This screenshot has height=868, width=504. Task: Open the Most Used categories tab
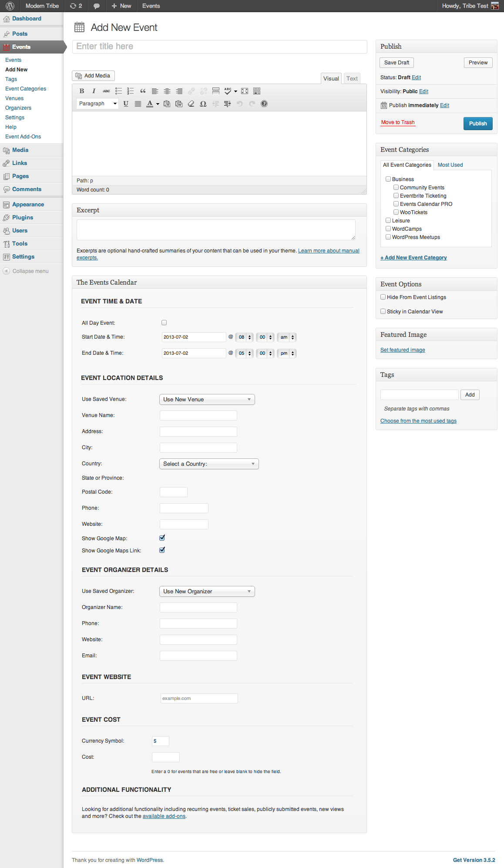click(450, 165)
